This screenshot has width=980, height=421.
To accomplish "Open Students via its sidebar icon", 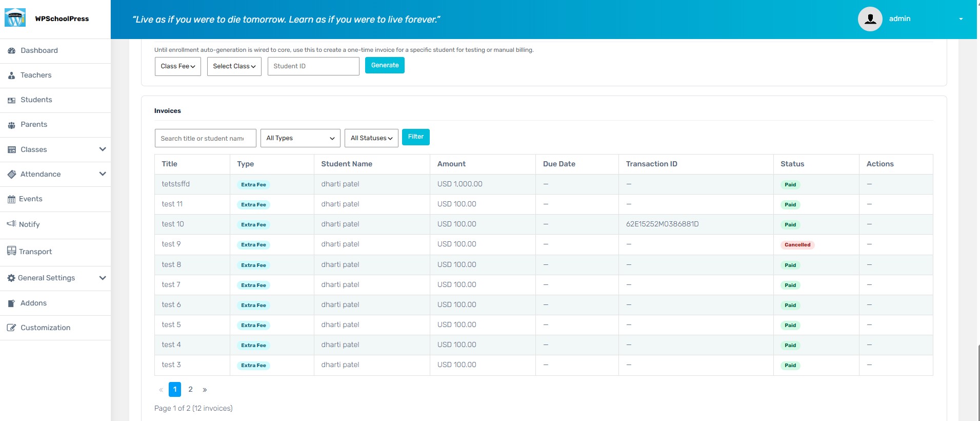I will [11, 100].
